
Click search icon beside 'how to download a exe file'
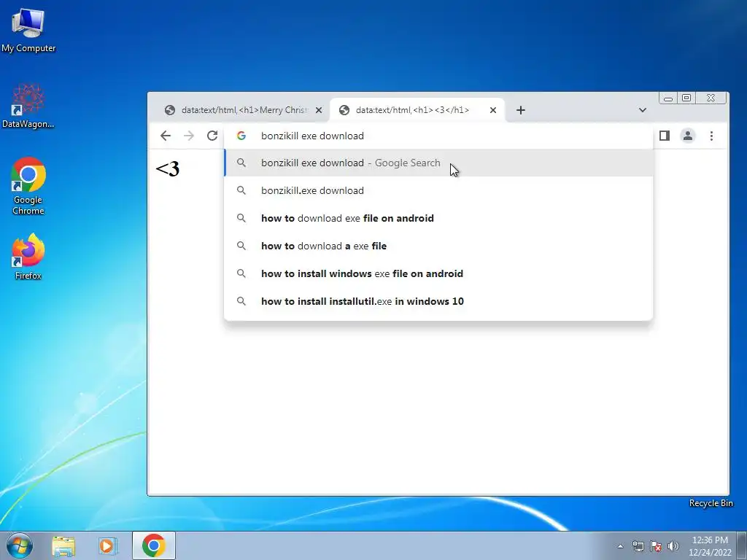(x=241, y=246)
